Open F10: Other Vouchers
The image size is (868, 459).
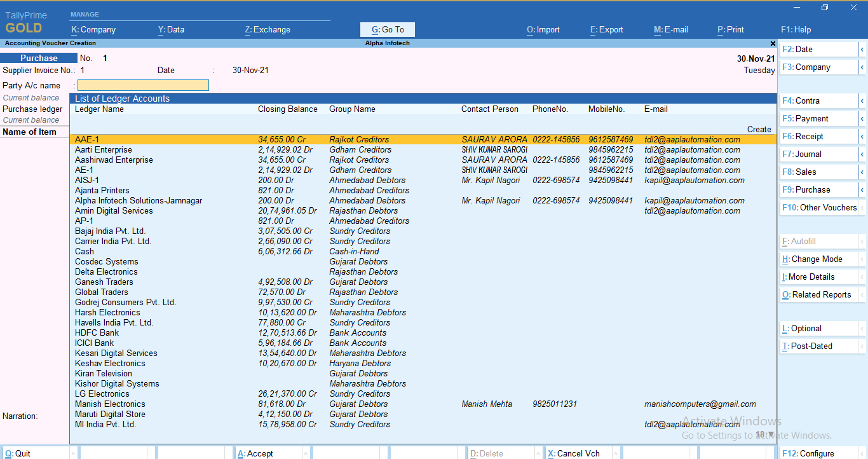pos(818,207)
